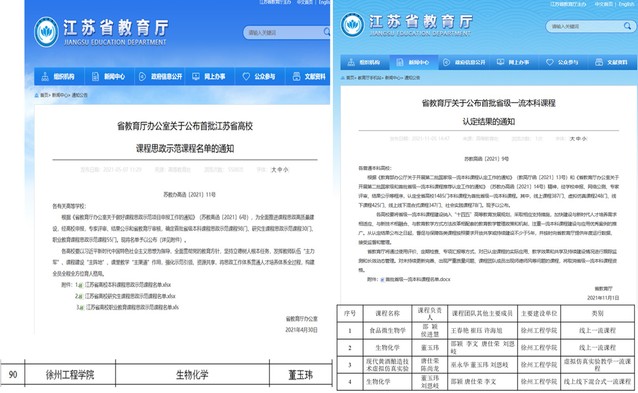Click document number 苏教办高函〔2021〕11号
The width and height of the screenshot is (638, 393).
(x=189, y=194)
